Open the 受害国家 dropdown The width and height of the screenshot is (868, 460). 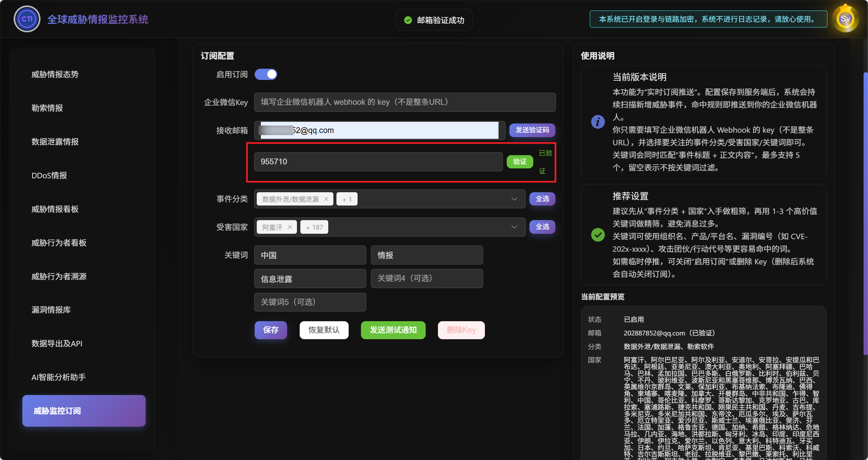click(x=514, y=227)
